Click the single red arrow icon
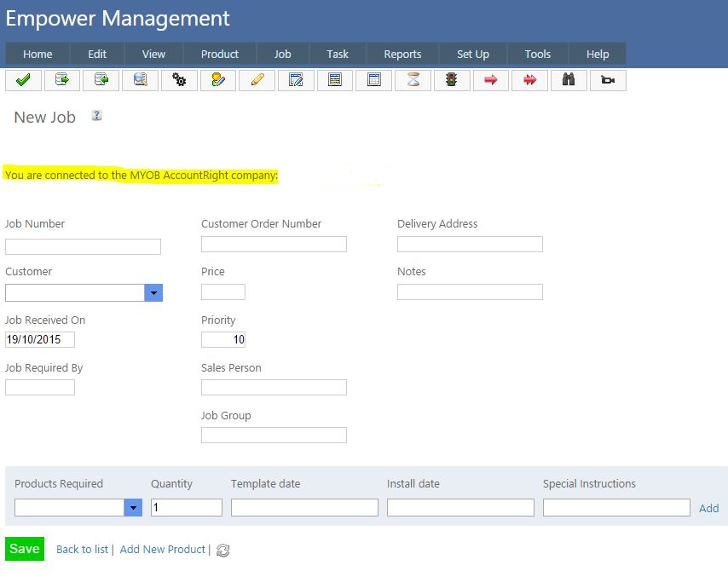Screen dimensions: 728x577 [x=490, y=80]
